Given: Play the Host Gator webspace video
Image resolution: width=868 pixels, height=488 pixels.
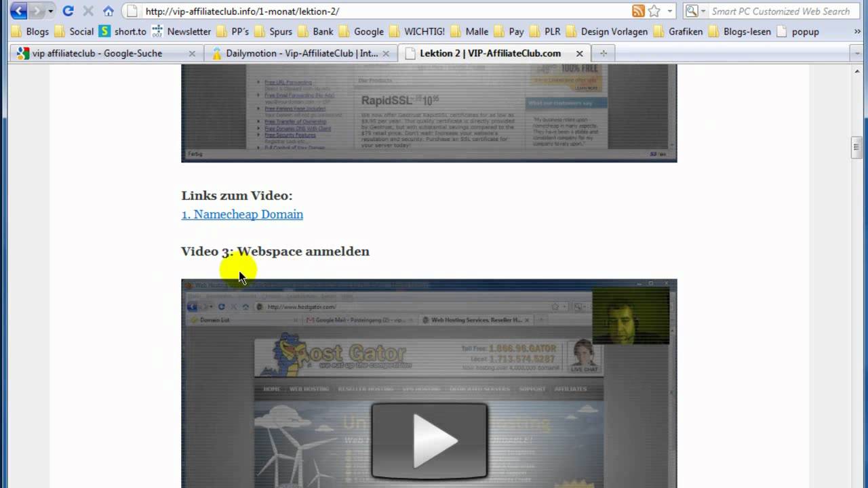Looking at the screenshot, I should (429, 441).
